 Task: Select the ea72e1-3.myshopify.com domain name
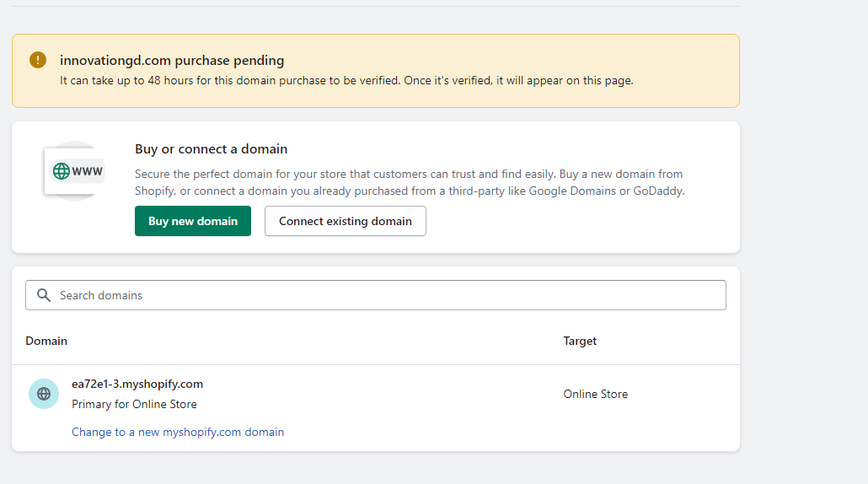(x=137, y=384)
